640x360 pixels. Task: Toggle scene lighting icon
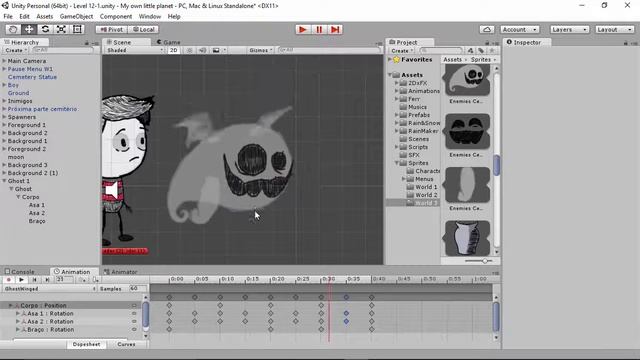pyautogui.click(x=189, y=50)
